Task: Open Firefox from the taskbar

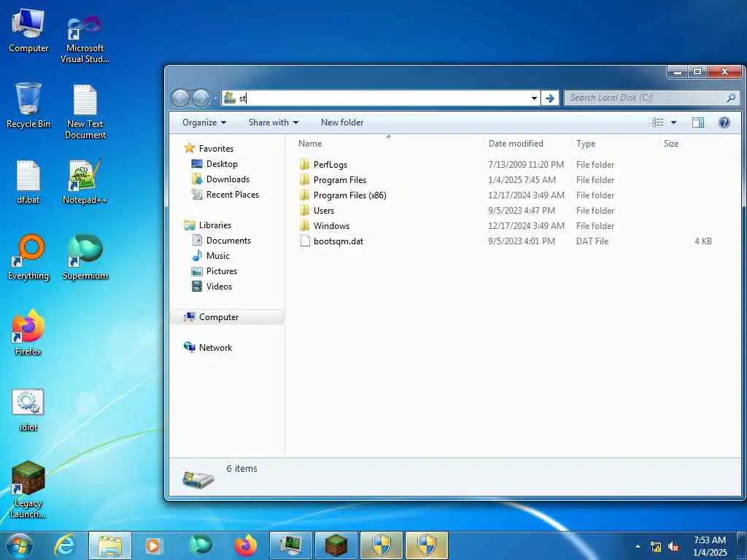Action: point(245,545)
